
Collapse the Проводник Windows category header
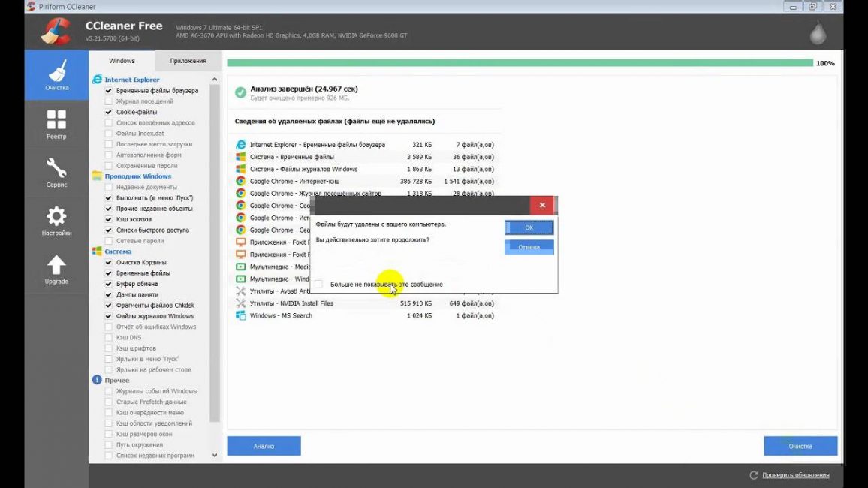pos(138,176)
